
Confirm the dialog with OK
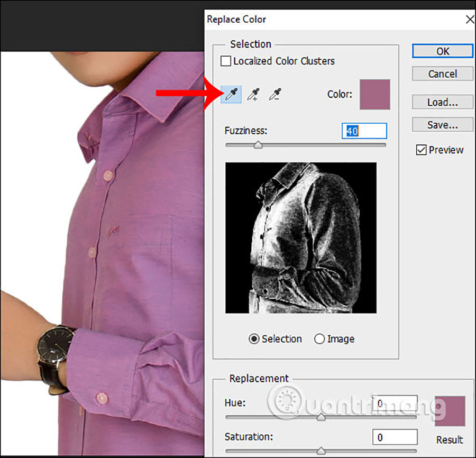click(x=443, y=51)
